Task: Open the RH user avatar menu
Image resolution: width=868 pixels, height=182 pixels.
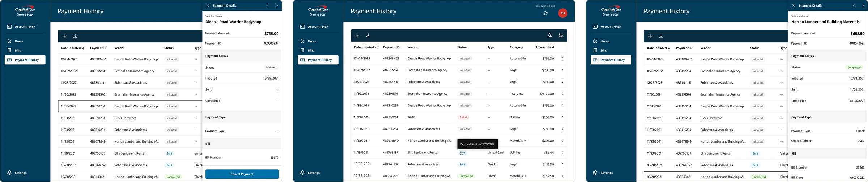Action: (x=562, y=13)
